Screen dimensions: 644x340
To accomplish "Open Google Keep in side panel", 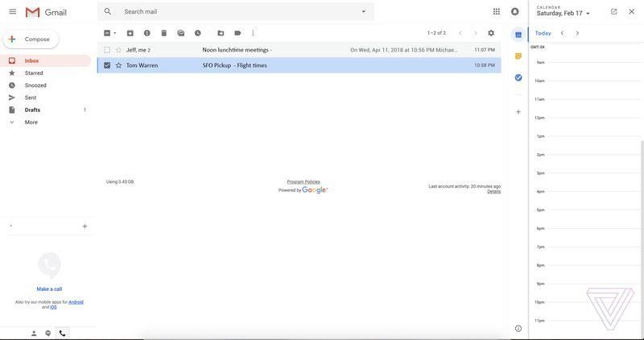I will click(518, 56).
